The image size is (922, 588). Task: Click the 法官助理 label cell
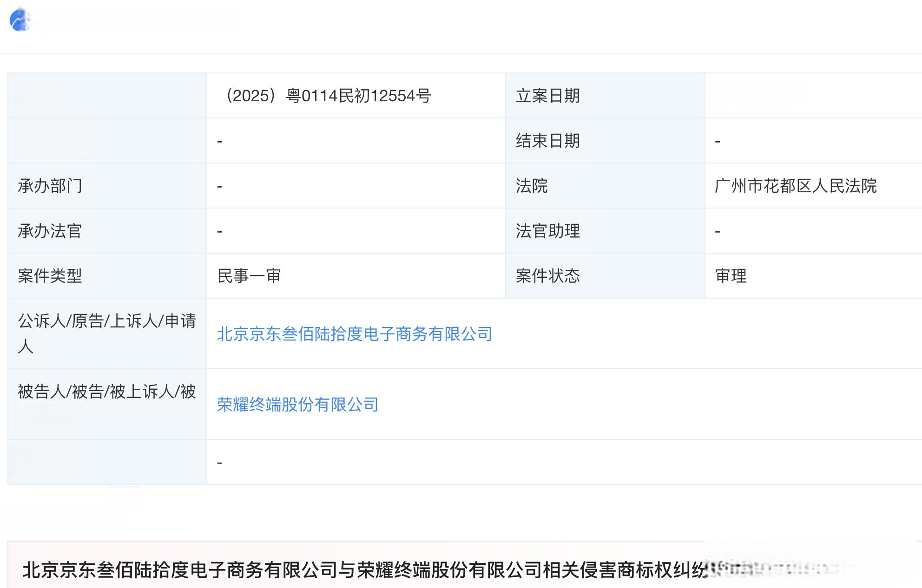[x=605, y=231]
